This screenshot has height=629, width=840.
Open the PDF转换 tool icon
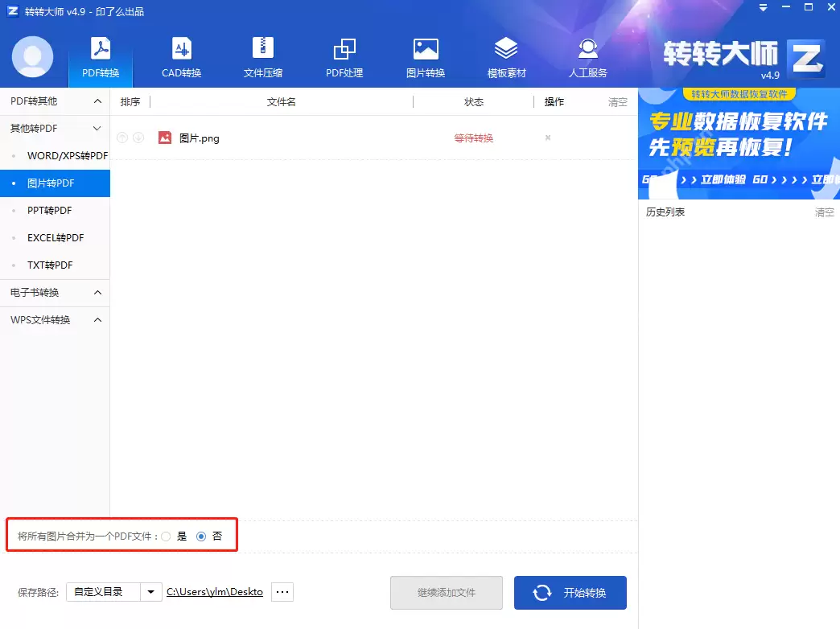[x=99, y=55]
